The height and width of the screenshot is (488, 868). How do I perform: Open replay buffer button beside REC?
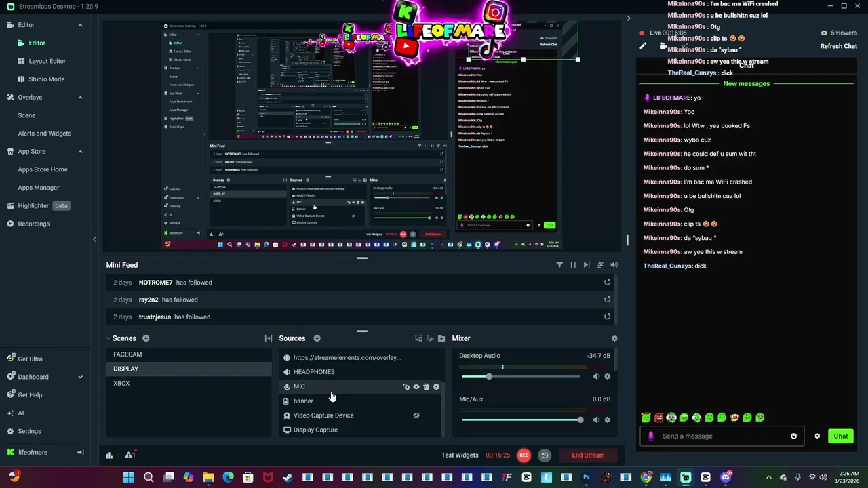(545, 455)
